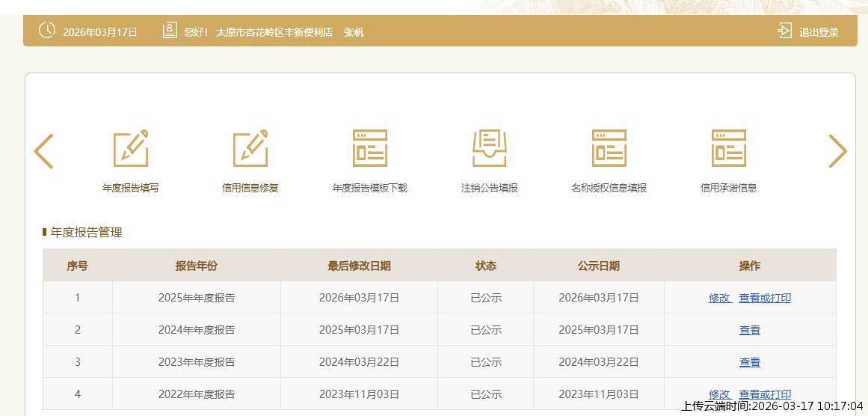Open the 名称授权信息填报 icon
This screenshot has width=868, height=416.
tap(609, 148)
